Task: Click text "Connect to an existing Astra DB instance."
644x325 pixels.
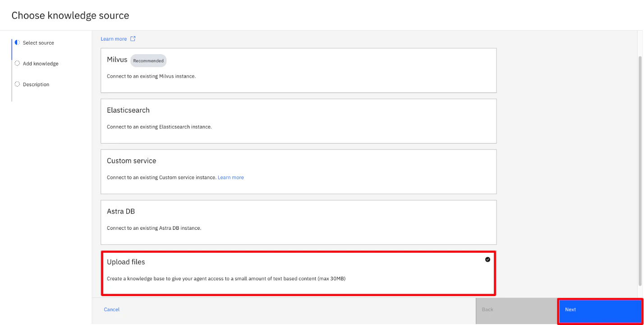Action: point(154,228)
